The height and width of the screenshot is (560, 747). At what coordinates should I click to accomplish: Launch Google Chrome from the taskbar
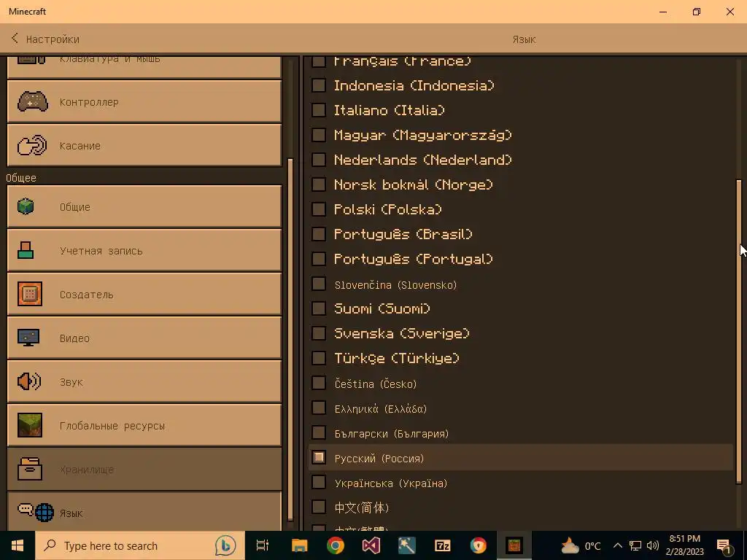(336, 545)
